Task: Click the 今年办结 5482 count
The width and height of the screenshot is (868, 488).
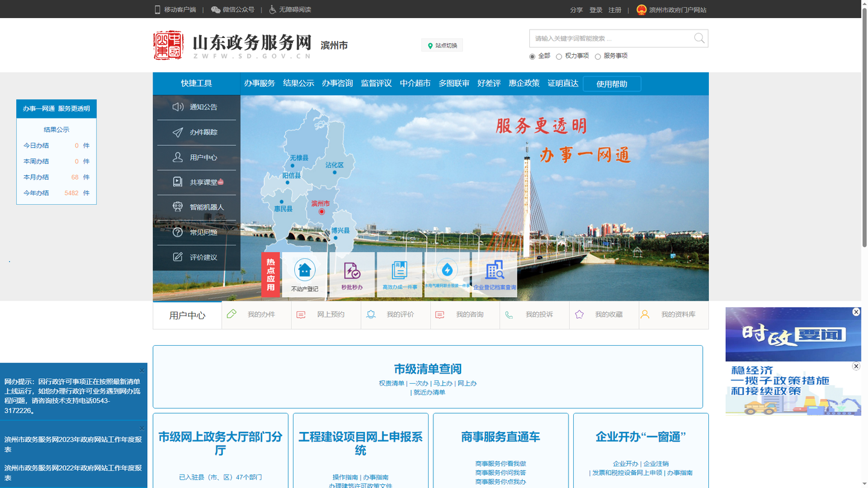Action: coord(71,193)
